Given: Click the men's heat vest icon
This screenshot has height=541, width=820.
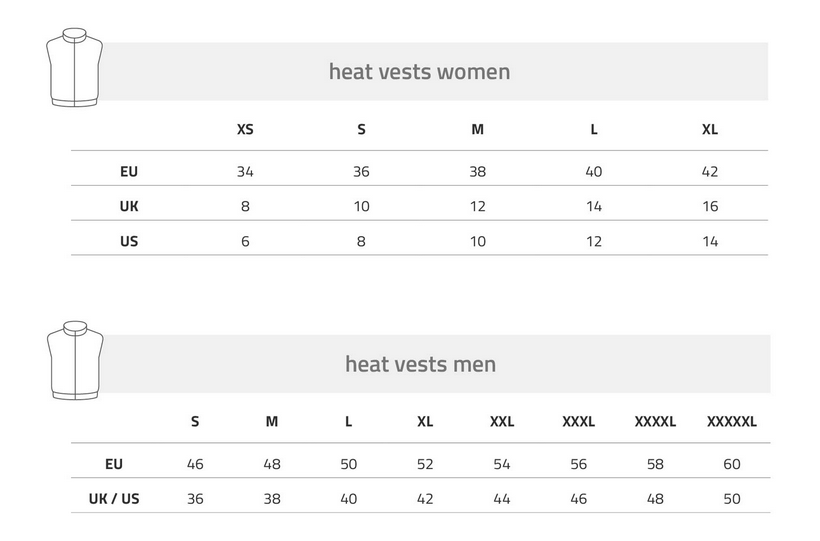Looking at the screenshot, I should [75, 360].
